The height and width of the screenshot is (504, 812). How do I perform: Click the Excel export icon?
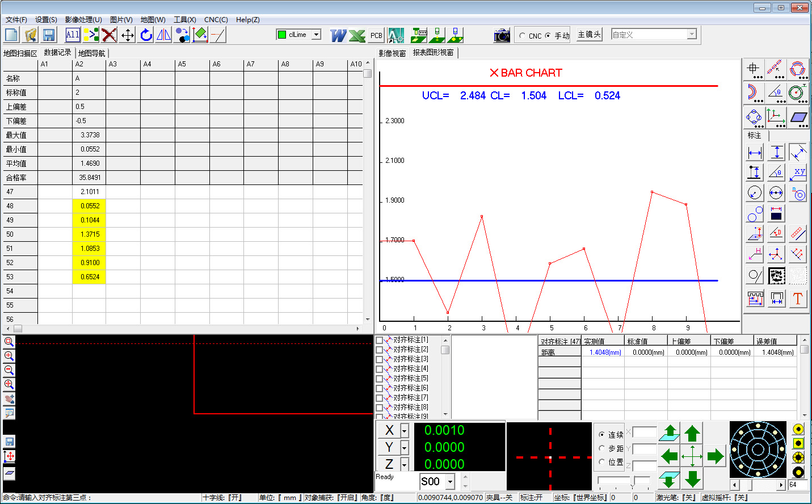[x=357, y=35]
